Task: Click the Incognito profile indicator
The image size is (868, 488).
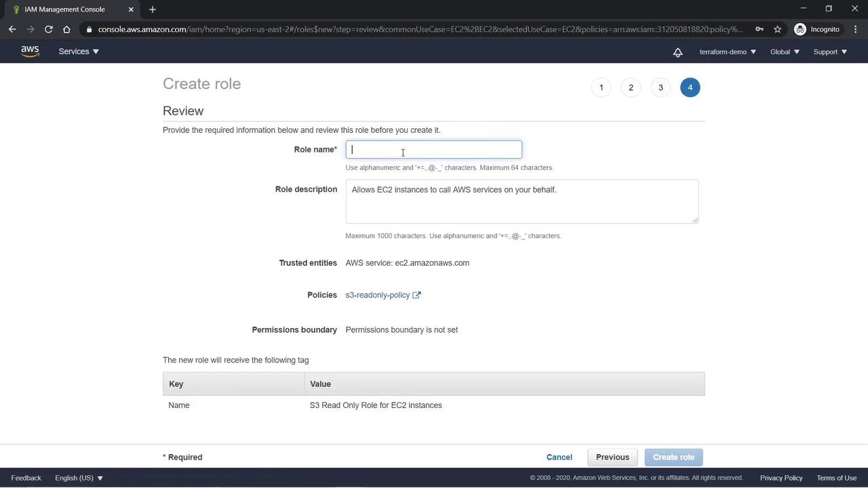Action: point(817,29)
